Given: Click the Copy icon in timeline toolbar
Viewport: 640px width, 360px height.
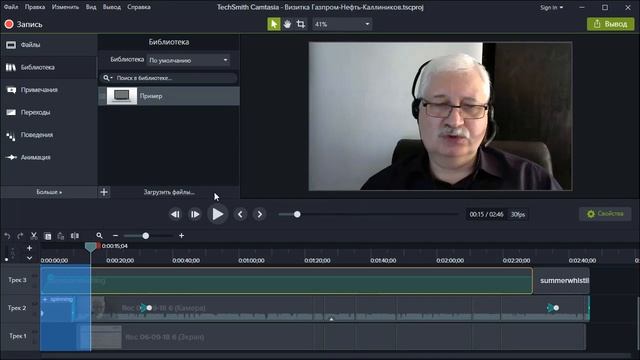Looking at the screenshot, I should tap(48, 236).
